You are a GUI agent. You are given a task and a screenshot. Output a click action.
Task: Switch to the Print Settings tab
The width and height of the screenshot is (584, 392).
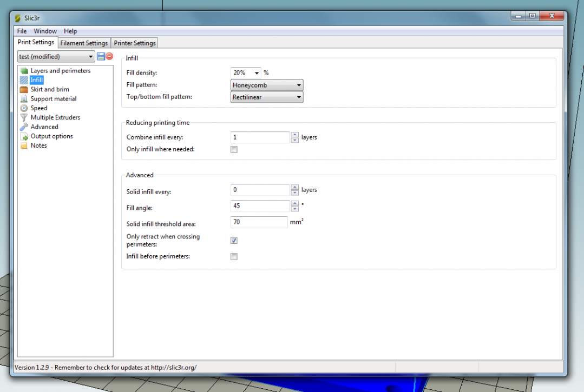tap(36, 42)
